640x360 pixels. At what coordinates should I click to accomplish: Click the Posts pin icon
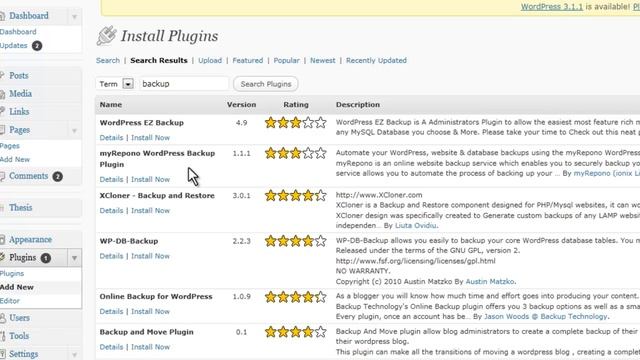2,76
